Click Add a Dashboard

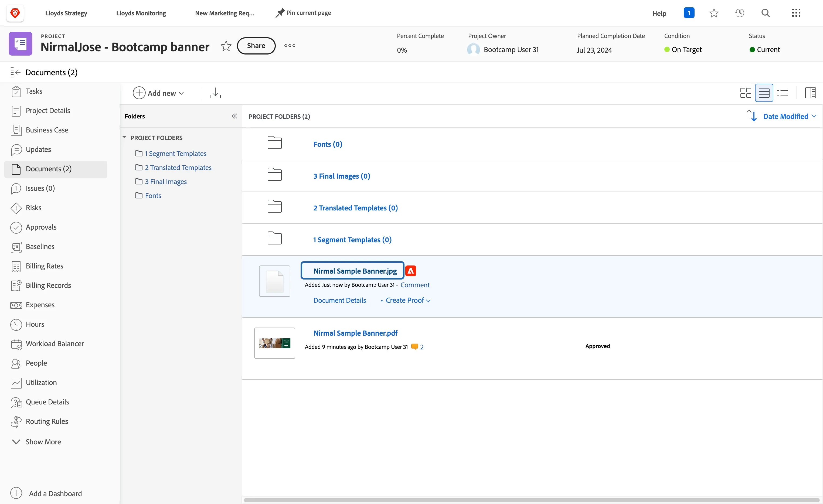pos(46,493)
